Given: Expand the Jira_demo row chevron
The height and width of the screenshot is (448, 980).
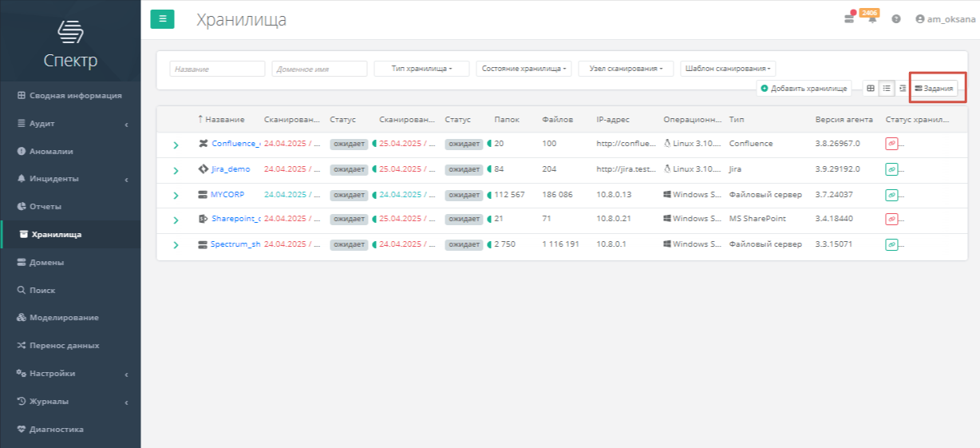Looking at the screenshot, I should tap(176, 171).
